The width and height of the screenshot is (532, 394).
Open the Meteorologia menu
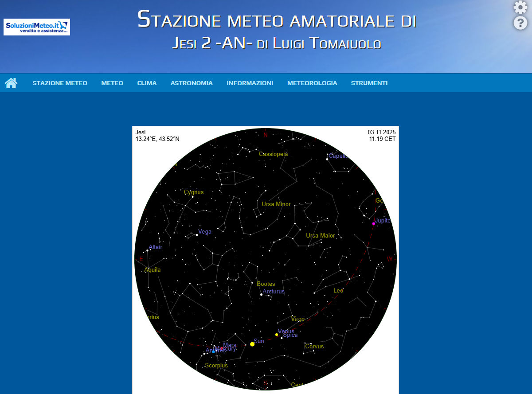tap(312, 83)
